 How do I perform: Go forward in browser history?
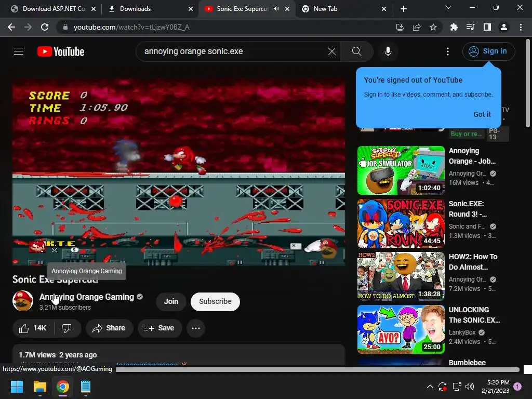tap(28, 27)
